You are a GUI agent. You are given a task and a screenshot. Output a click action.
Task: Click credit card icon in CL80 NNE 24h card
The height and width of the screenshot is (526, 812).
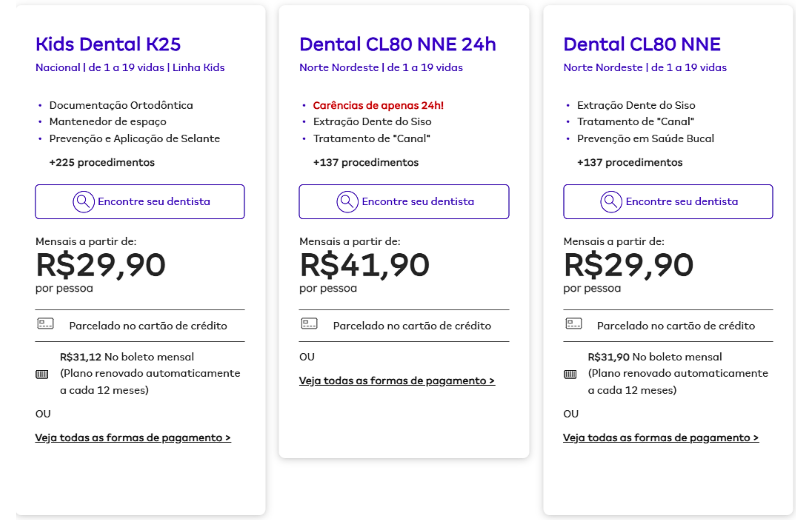[309, 323]
